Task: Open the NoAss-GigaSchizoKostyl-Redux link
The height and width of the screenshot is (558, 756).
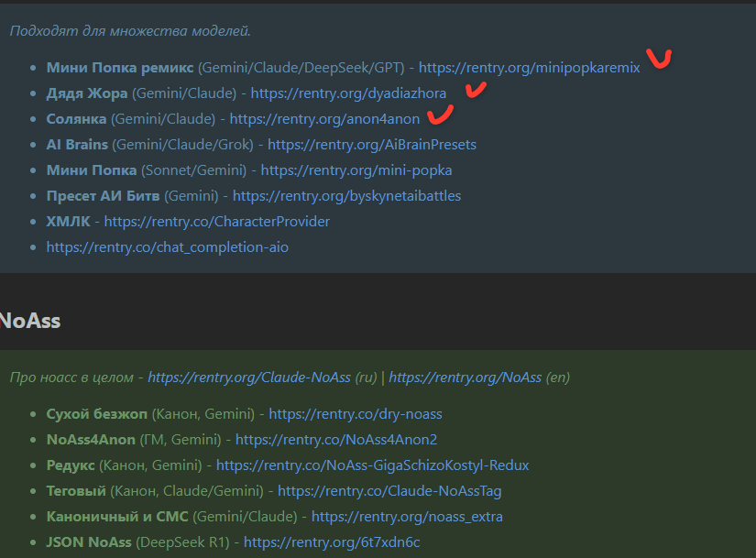Action: tap(372, 465)
